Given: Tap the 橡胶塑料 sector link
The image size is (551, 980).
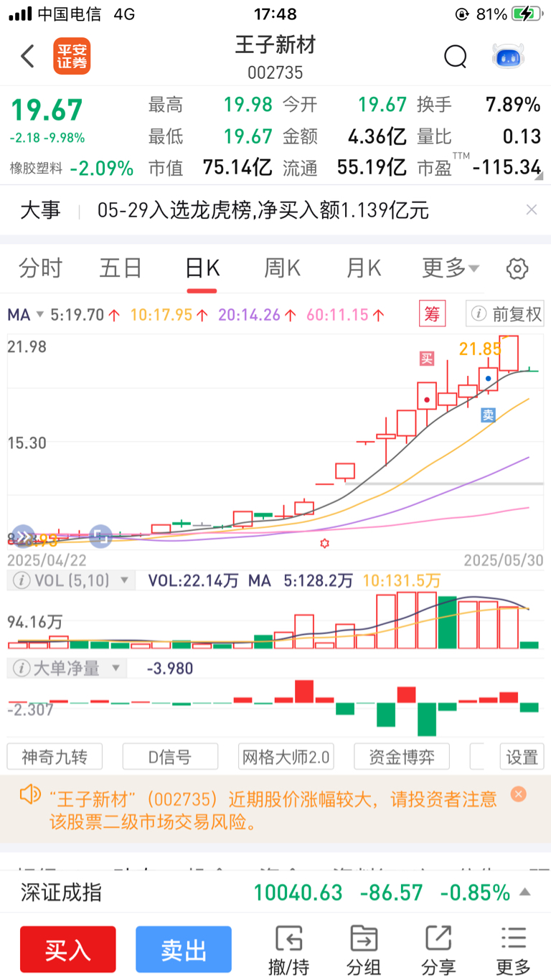Looking at the screenshot, I should [36, 169].
